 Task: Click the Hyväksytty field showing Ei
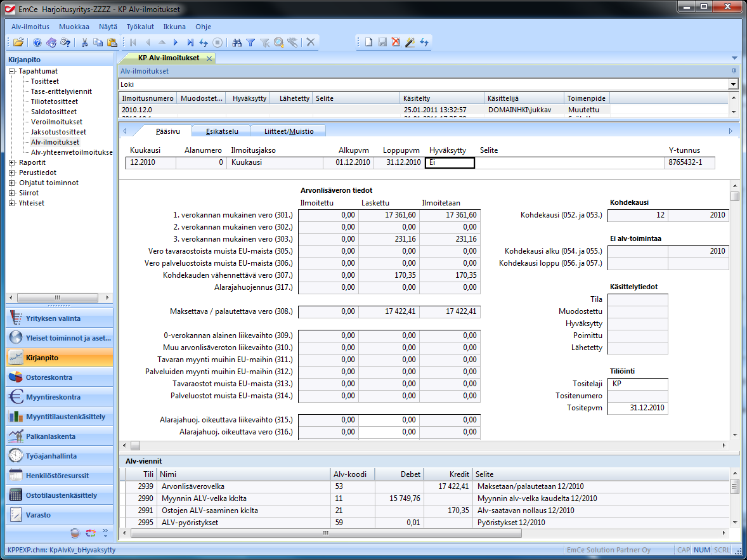click(450, 162)
